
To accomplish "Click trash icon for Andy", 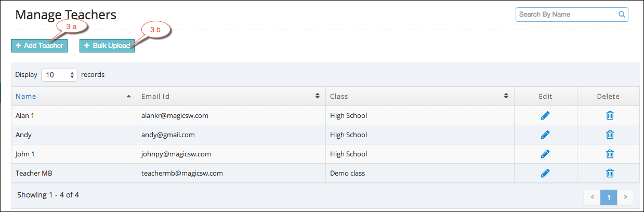I will click(610, 135).
